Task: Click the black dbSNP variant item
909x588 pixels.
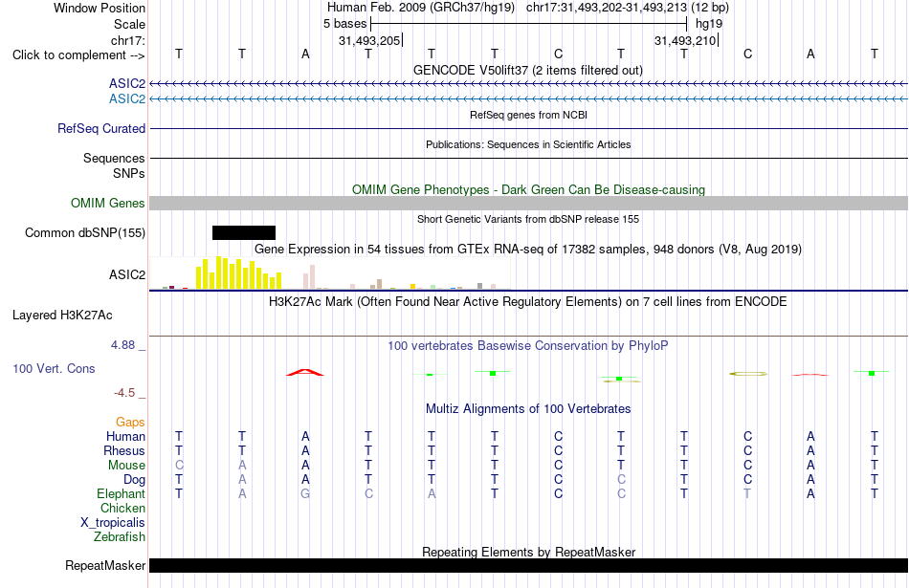Action: 243,233
